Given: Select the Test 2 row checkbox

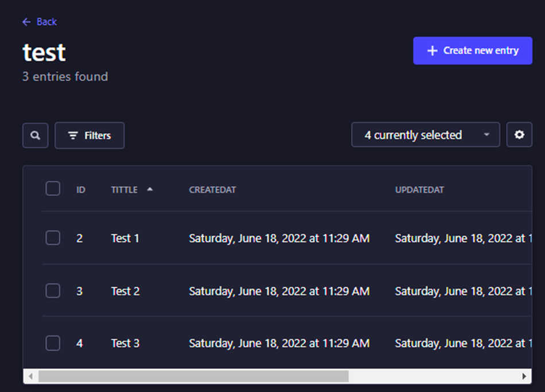Looking at the screenshot, I should [53, 291].
